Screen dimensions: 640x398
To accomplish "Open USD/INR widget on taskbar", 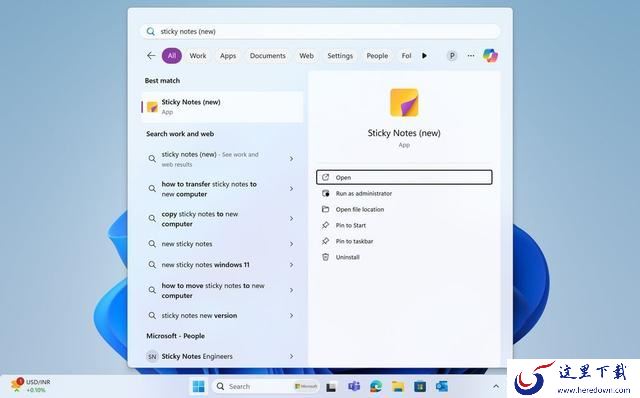I will [x=30, y=386].
